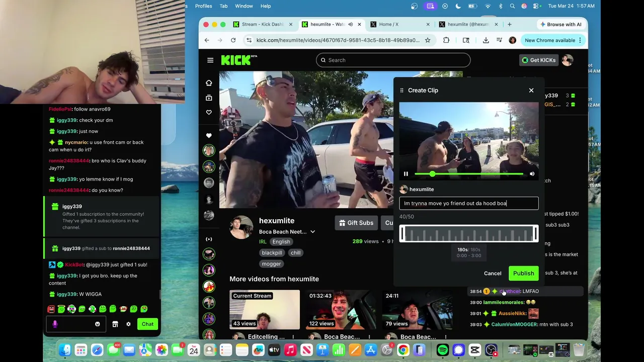Grab the Create Clip drag handle icon

[401, 90]
